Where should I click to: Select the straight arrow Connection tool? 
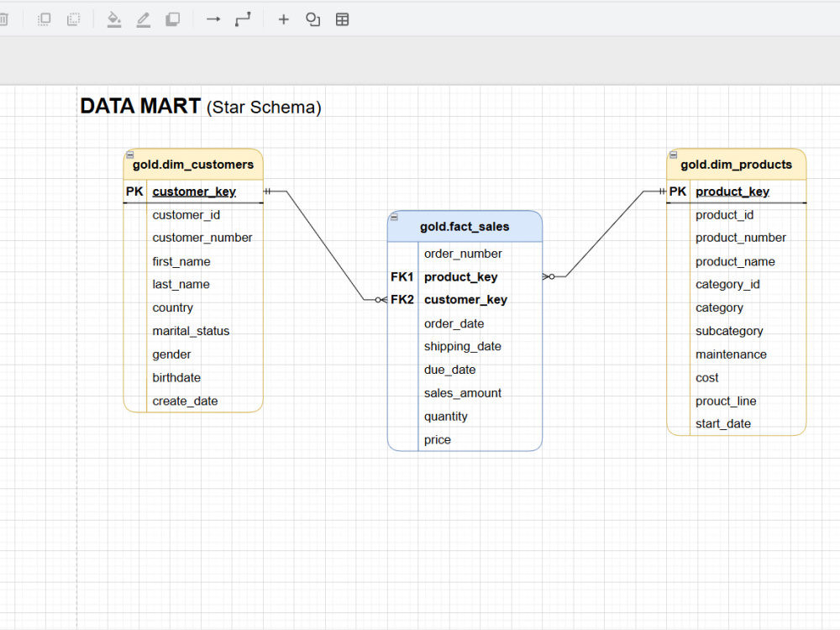[x=213, y=20]
